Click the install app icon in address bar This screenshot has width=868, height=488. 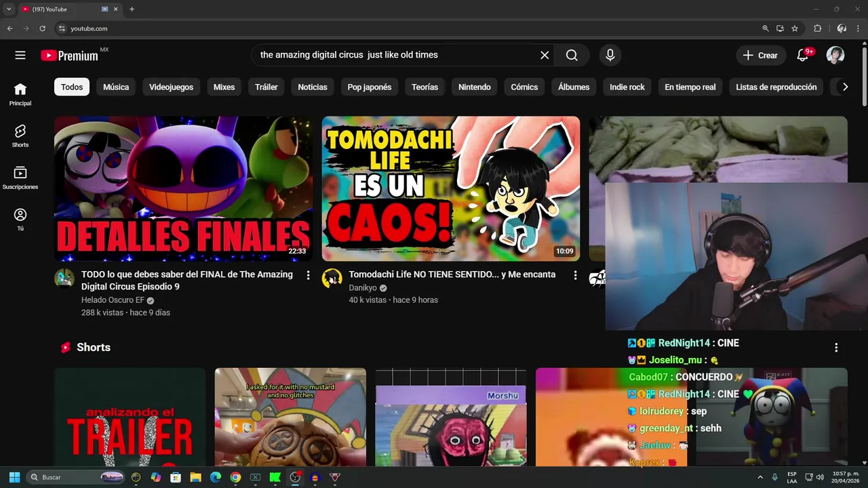pyautogui.click(x=780, y=28)
